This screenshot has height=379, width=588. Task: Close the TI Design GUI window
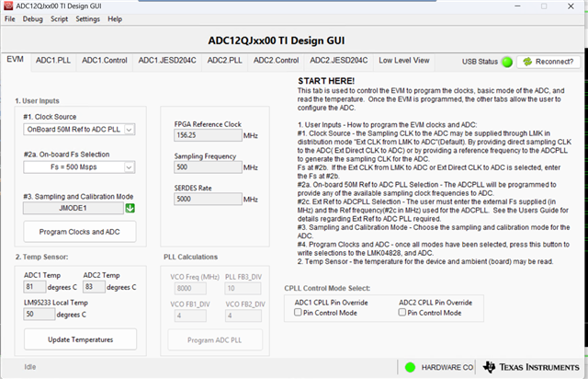[x=571, y=6]
